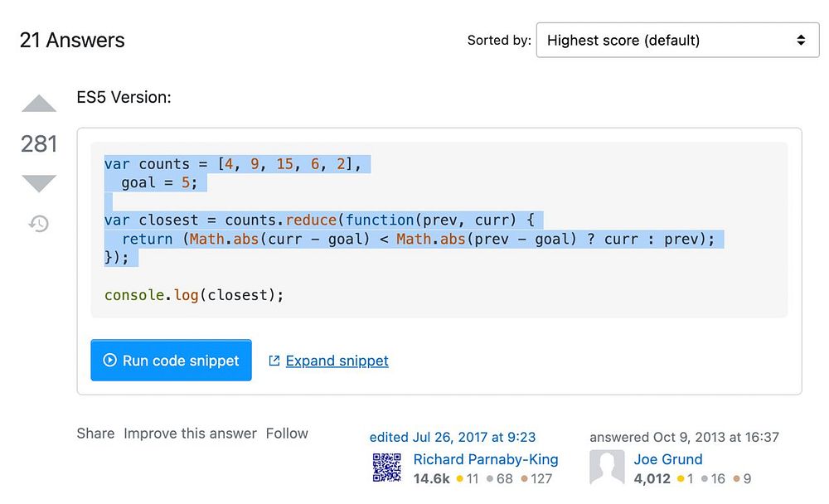Image resolution: width=829 pixels, height=504 pixels.
Task: Click Richard Parnaby-King's QR avatar
Action: [x=387, y=468]
